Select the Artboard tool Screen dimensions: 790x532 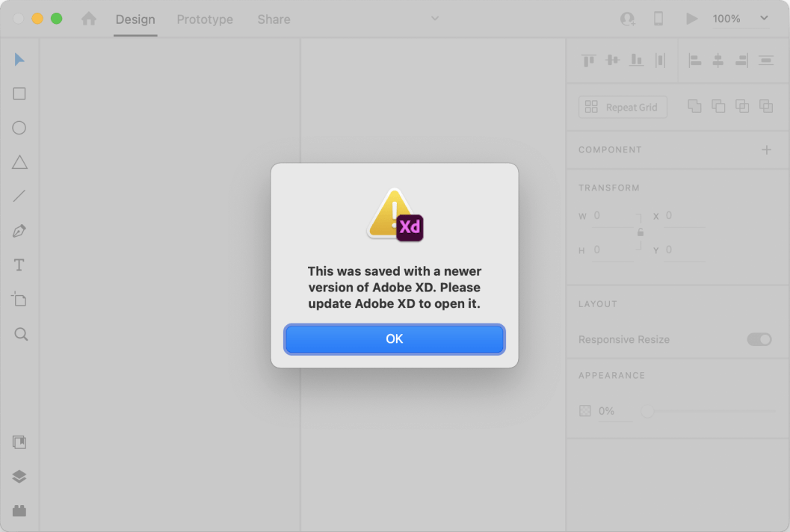pyautogui.click(x=19, y=300)
